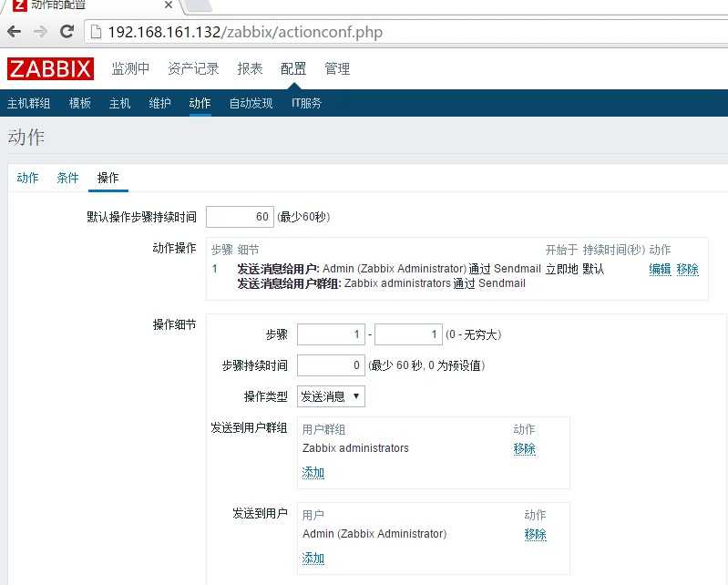Switch to the 动作 form tab
Image resolution: width=728 pixels, height=585 pixels.
[28, 178]
